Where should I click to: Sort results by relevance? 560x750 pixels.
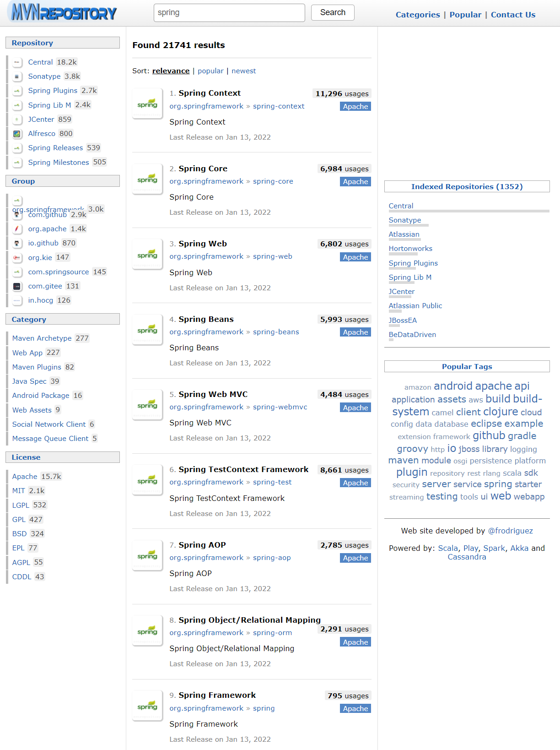pyautogui.click(x=171, y=71)
